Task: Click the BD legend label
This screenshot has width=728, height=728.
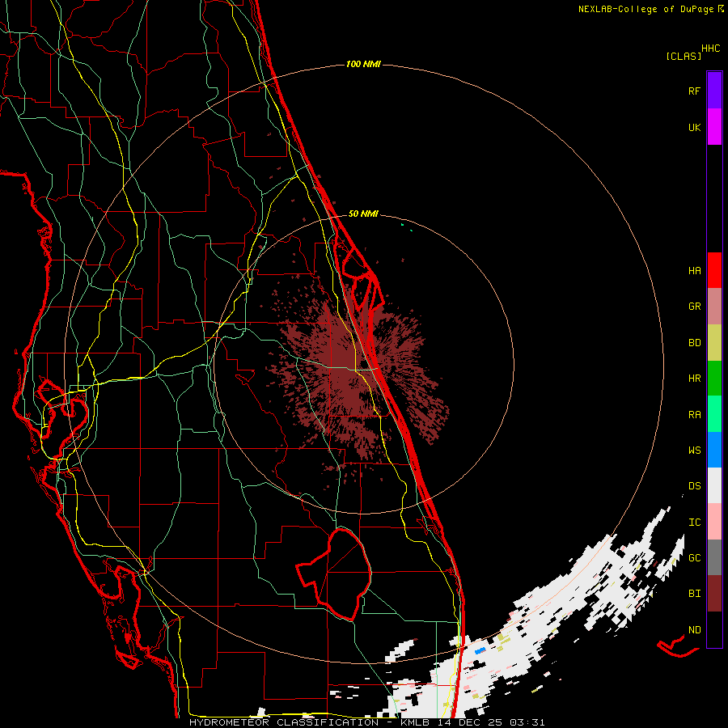Action: (694, 343)
